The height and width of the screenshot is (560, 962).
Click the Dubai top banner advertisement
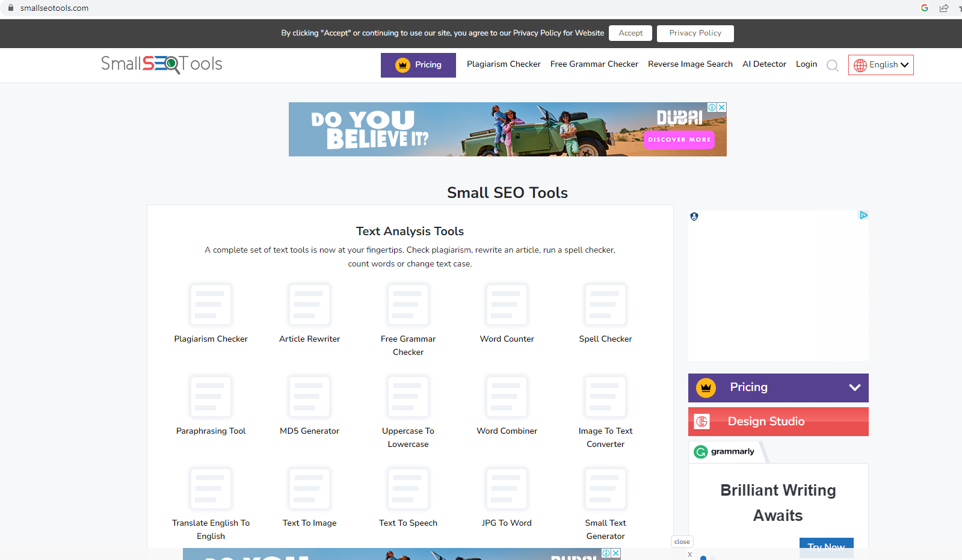click(x=507, y=129)
